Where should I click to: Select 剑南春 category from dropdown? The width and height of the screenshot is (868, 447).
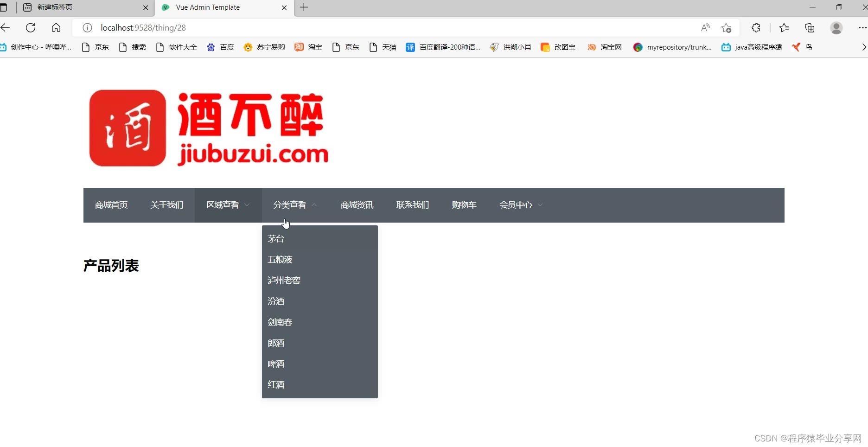point(320,322)
